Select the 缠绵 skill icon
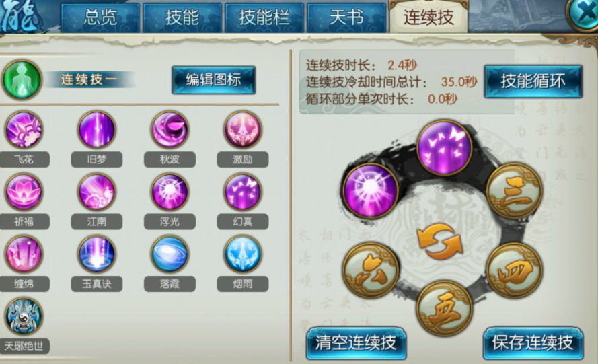 24,254
